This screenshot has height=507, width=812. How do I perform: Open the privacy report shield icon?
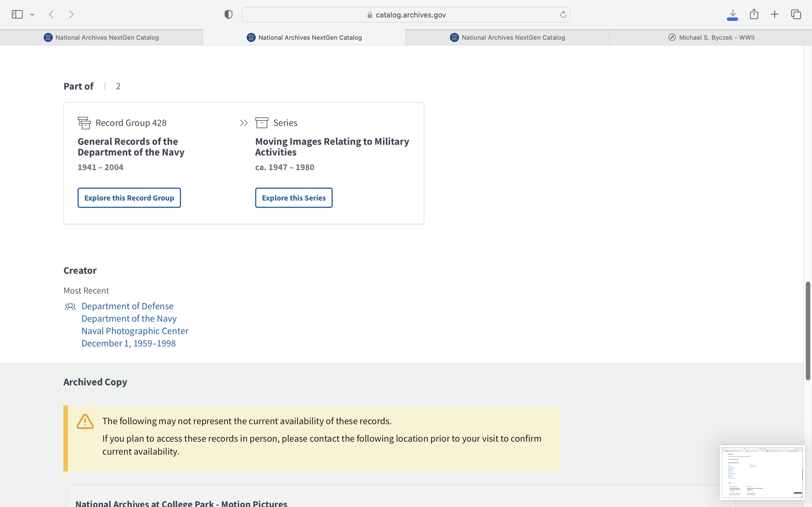pyautogui.click(x=228, y=14)
